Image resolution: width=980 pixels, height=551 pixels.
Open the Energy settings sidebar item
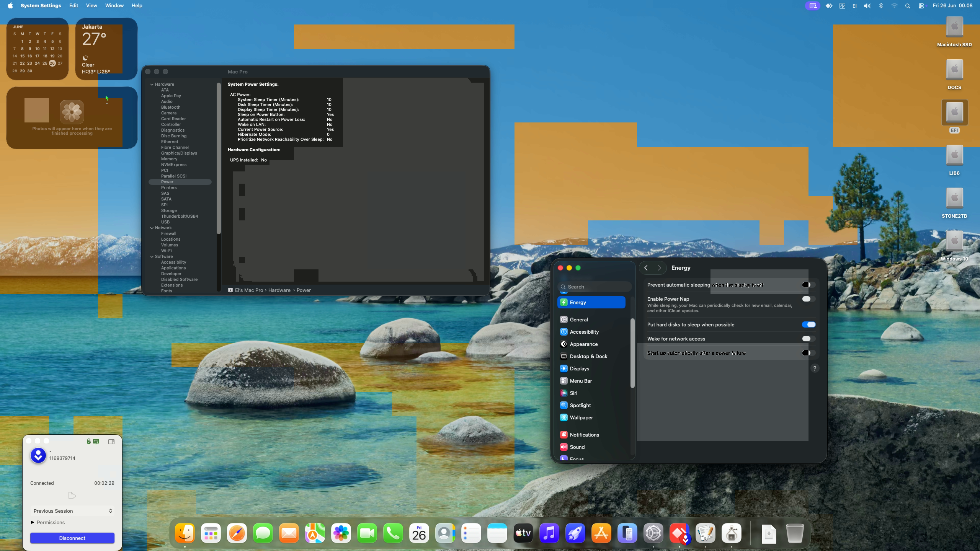pos(591,302)
